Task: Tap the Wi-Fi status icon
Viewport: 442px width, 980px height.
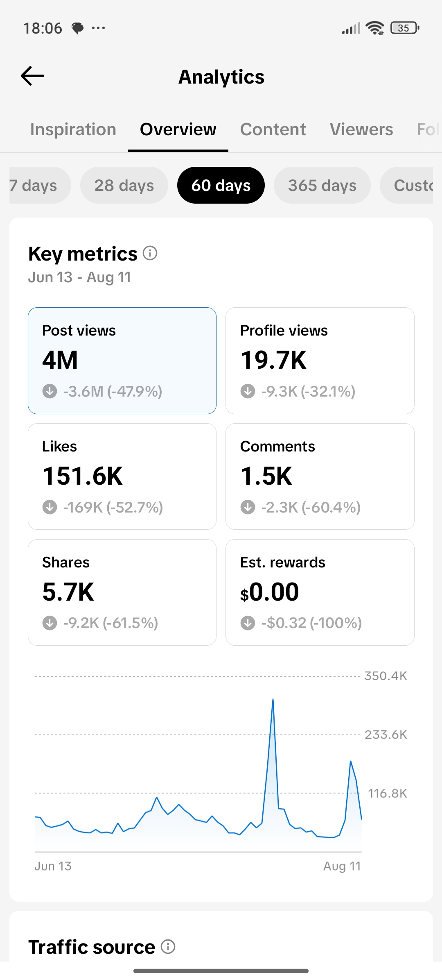Action: 375,28
